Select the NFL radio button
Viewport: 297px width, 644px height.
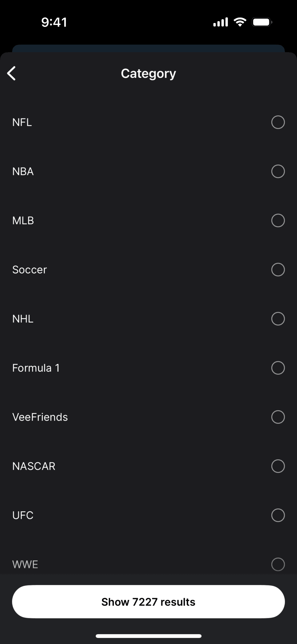pyautogui.click(x=278, y=122)
